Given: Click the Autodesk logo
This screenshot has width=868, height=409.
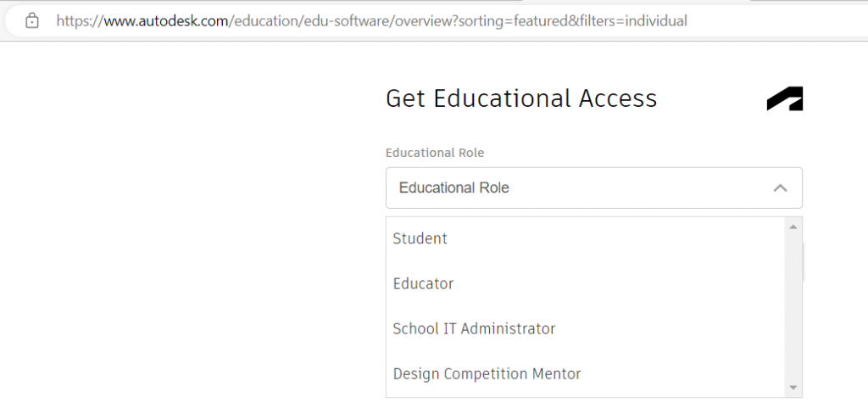Looking at the screenshot, I should pos(784,99).
